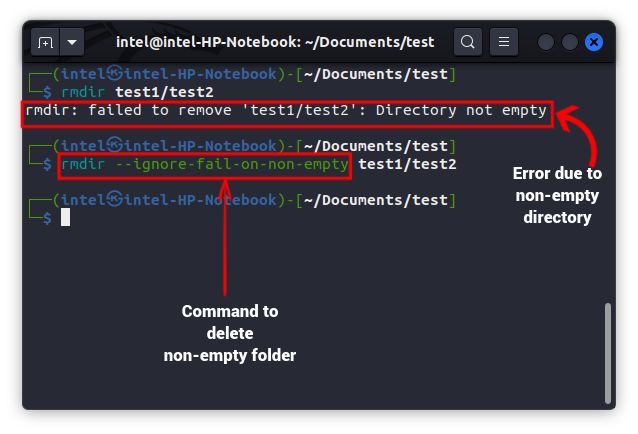Open the terminal search tool
Screen dimensions: 638x434
pos(467,42)
